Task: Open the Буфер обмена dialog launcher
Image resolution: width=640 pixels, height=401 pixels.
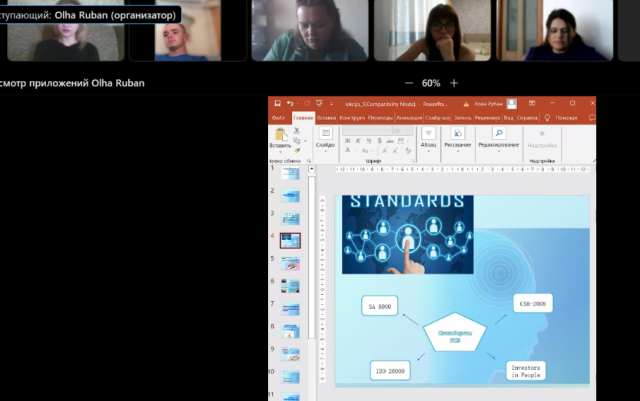Action: [x=309, y=161]
